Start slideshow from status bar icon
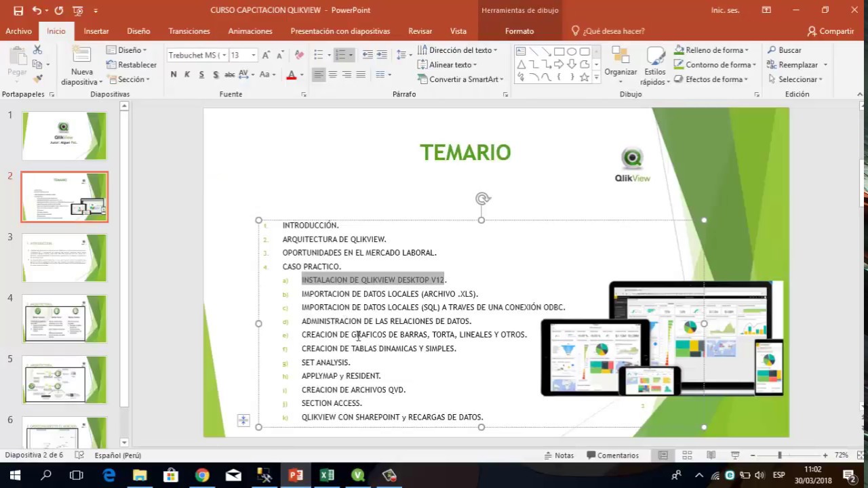Viewport: 868px width, 488px height. [735, 455]
